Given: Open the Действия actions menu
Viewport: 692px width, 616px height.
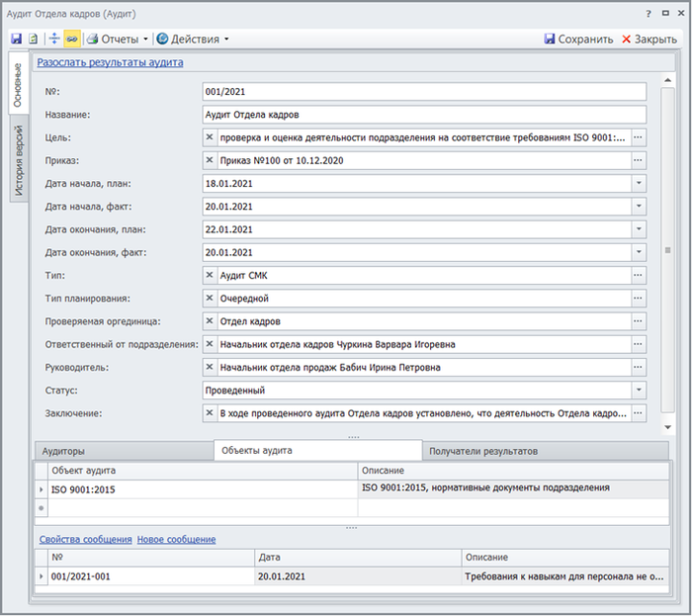Looking at the screenshot, I should click(x=192, y=40).
